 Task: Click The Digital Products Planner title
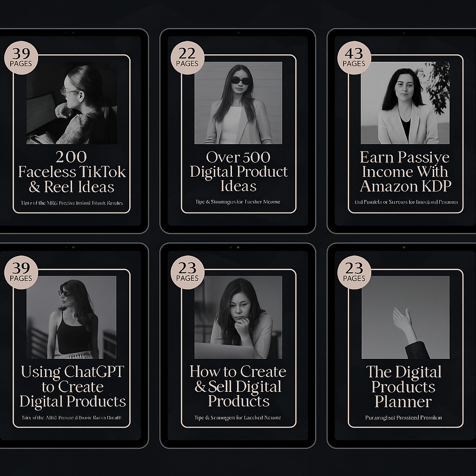pos(404,386)
